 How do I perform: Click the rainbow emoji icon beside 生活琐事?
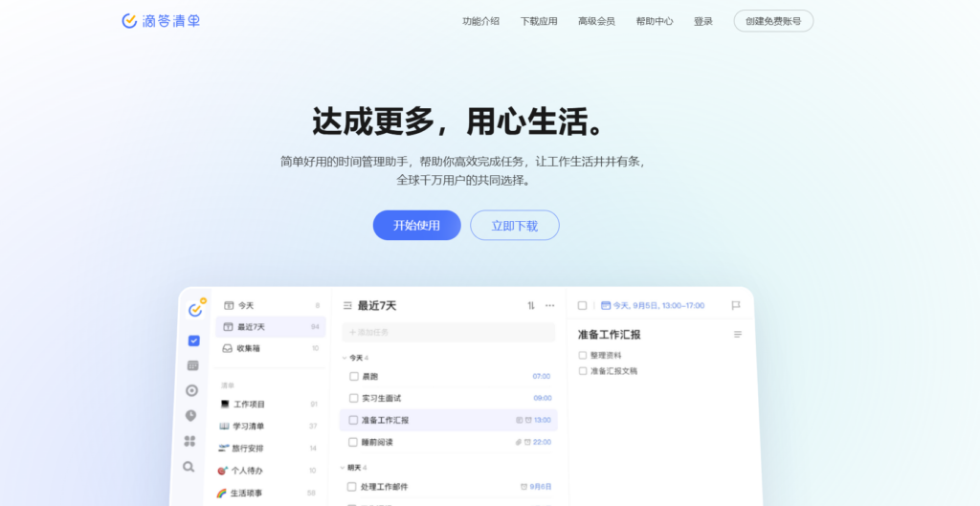221,493
